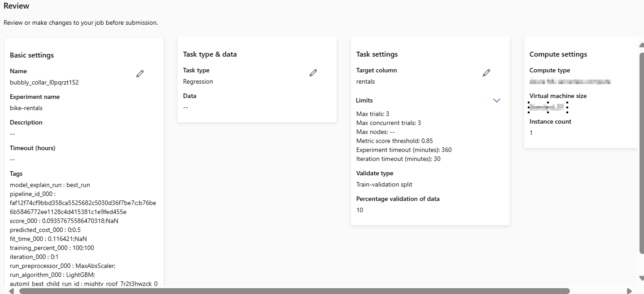Click Max concurrent trials: 3 line
The image size is (644, 294).
pyautogui.click(x=389, y=123)
